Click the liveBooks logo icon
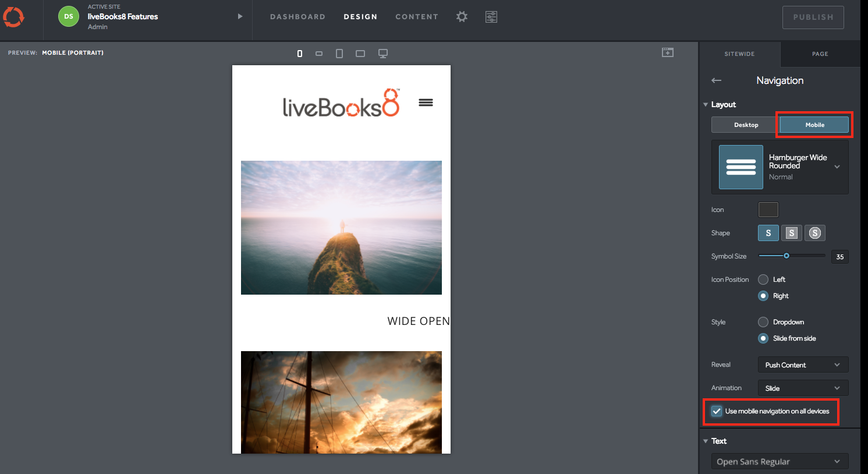868x474 pixels. pos(13,17)
